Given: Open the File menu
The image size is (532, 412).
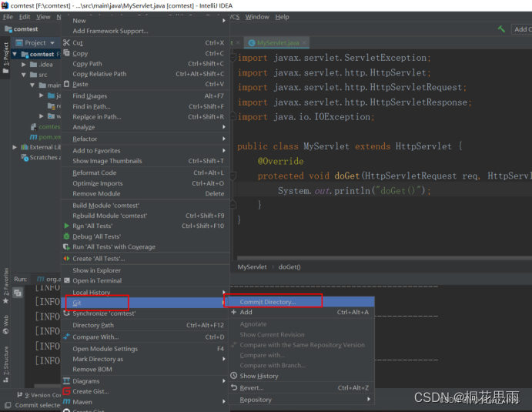Looking at the screenshot, I should [x=8, y=17].
